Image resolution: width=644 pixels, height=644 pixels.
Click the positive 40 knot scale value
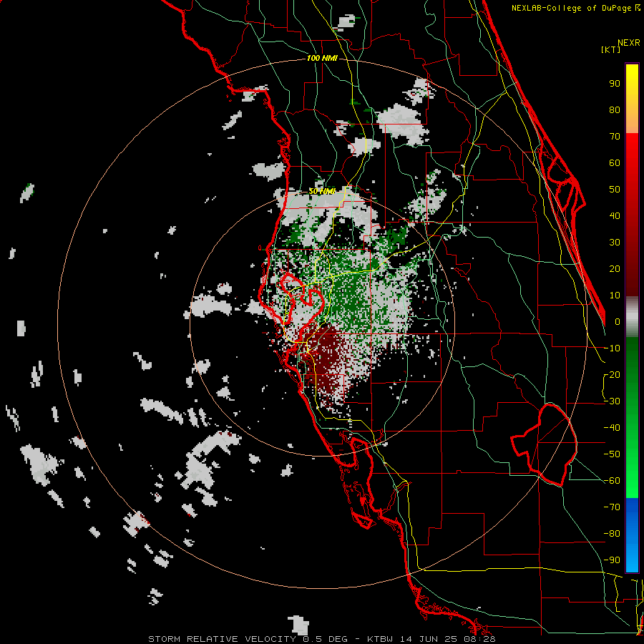point(615,216)
